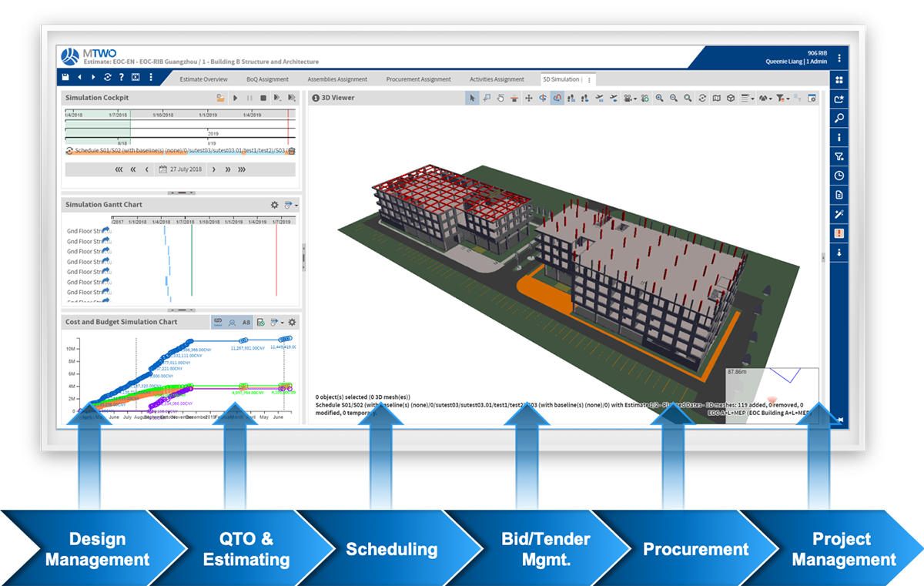Screen dimensions: 924x586
Task: Click the add favorite star icon in sidebar
Action: pyautogui.click(x=839, y=99)
